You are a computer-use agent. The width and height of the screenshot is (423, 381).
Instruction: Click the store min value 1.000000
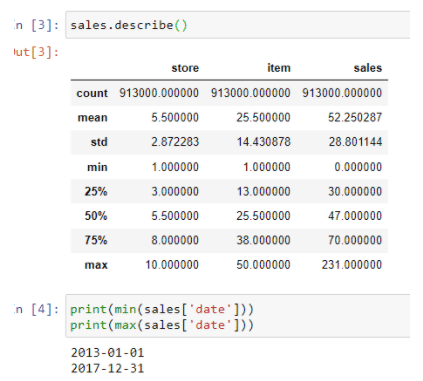coord(175,167)
